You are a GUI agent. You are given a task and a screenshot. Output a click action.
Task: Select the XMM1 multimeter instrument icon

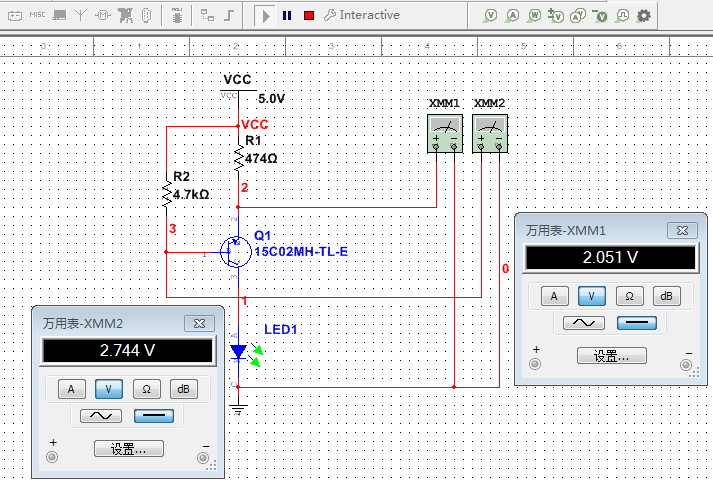445,133
